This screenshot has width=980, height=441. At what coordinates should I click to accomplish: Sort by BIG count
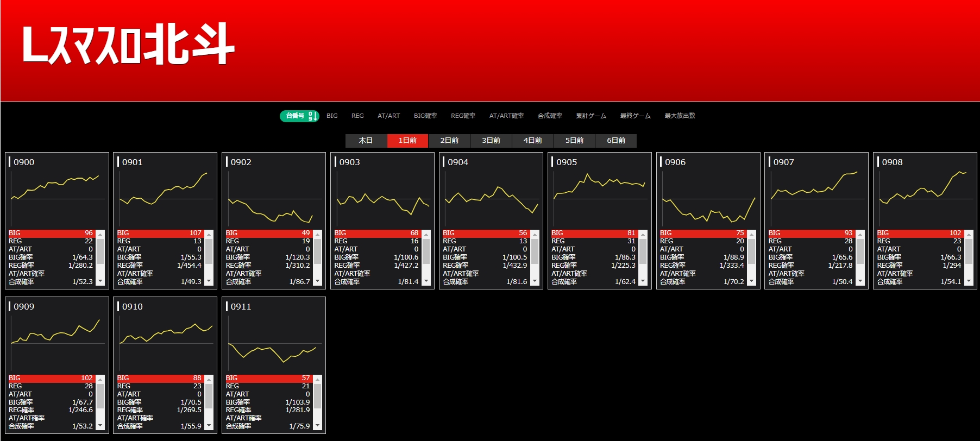(332, 116)
